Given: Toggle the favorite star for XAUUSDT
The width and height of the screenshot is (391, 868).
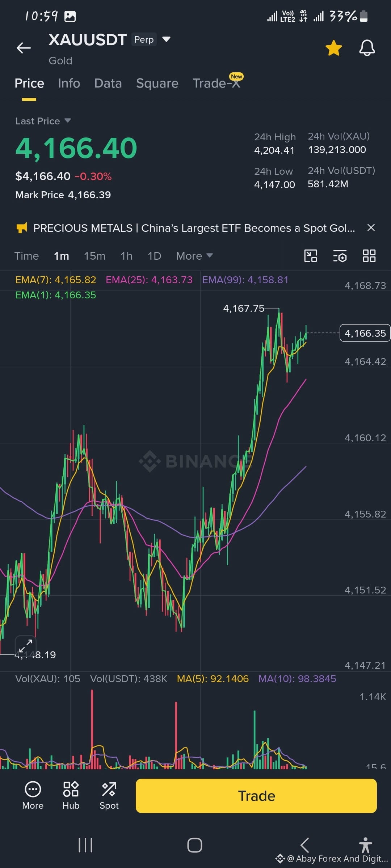Looking at the screenshot, I should [x=333, y=48].
